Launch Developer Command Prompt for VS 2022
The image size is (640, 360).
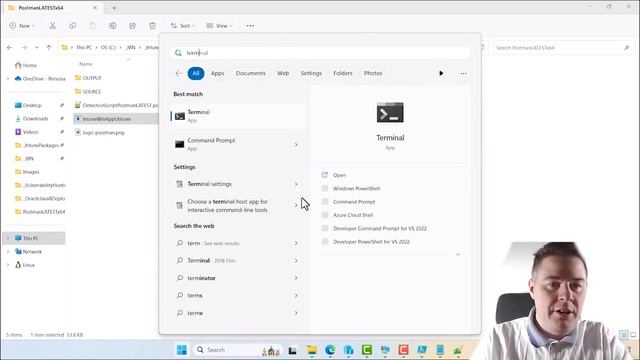380,229
